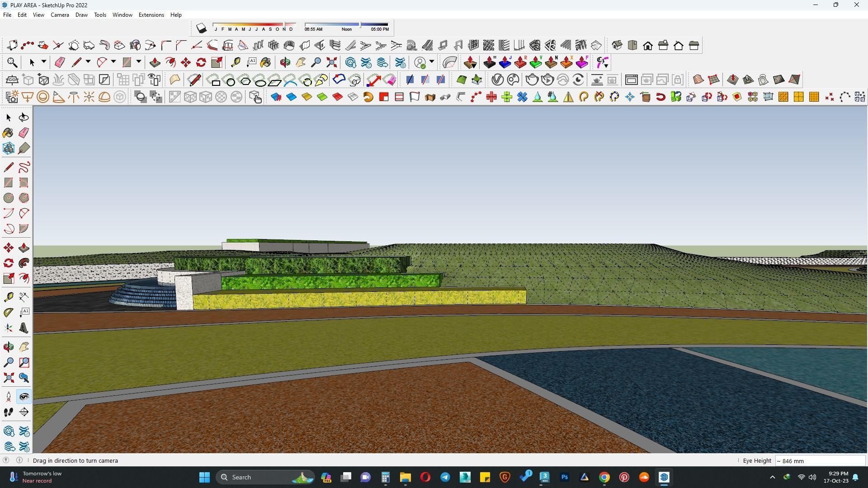
Task: Activate the Look Around eye tool
Action: click(x=24, y=397)
